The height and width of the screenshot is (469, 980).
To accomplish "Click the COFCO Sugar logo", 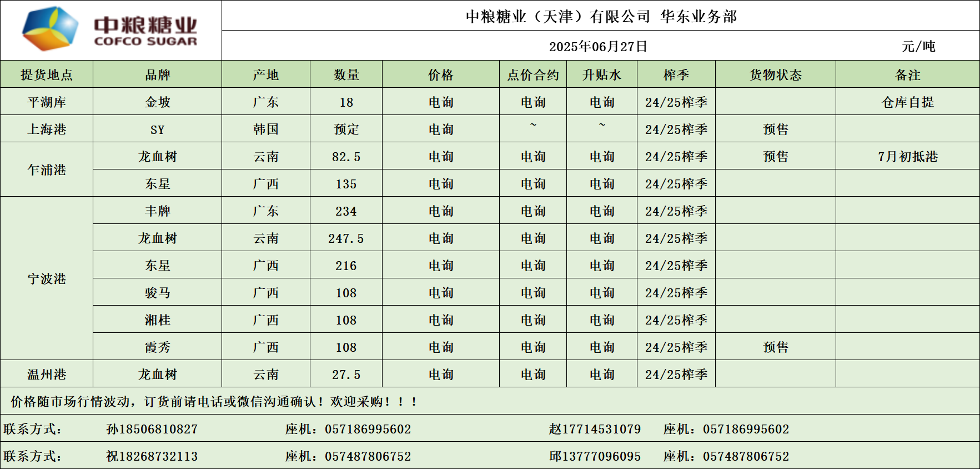I will (x=110, y=30).
